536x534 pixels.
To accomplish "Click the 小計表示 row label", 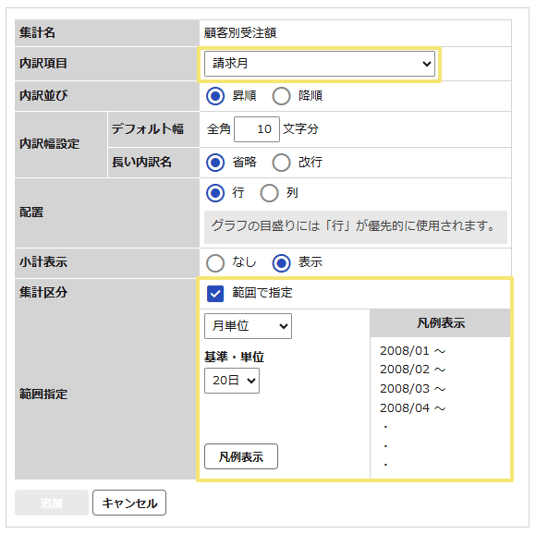I will 43,262.
